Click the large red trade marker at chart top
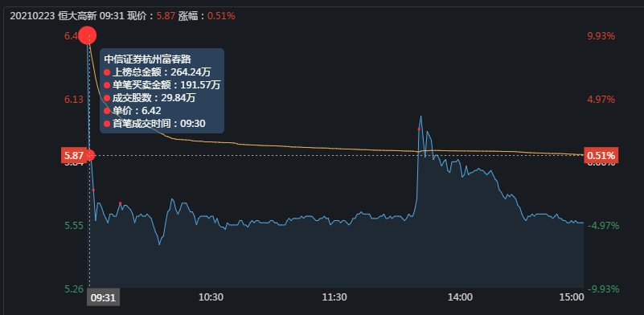 [88, 35]
